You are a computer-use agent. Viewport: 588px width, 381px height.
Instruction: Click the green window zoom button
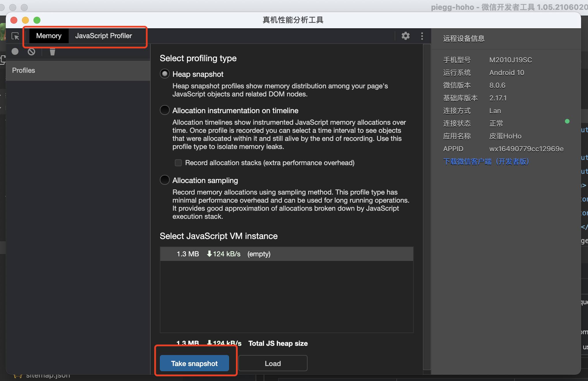(x=37, y=20)
